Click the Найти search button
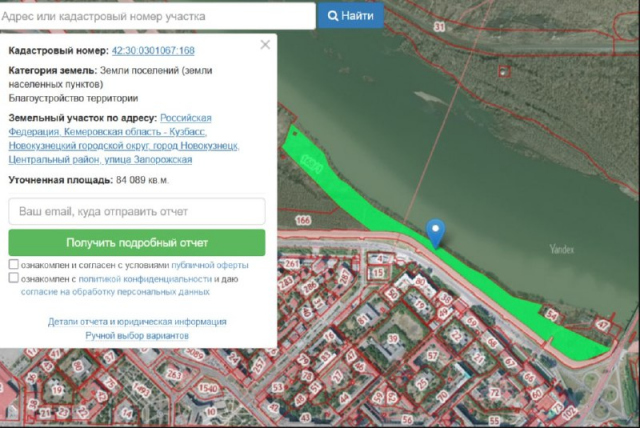640x428 pixels. (x=351, y=16)
